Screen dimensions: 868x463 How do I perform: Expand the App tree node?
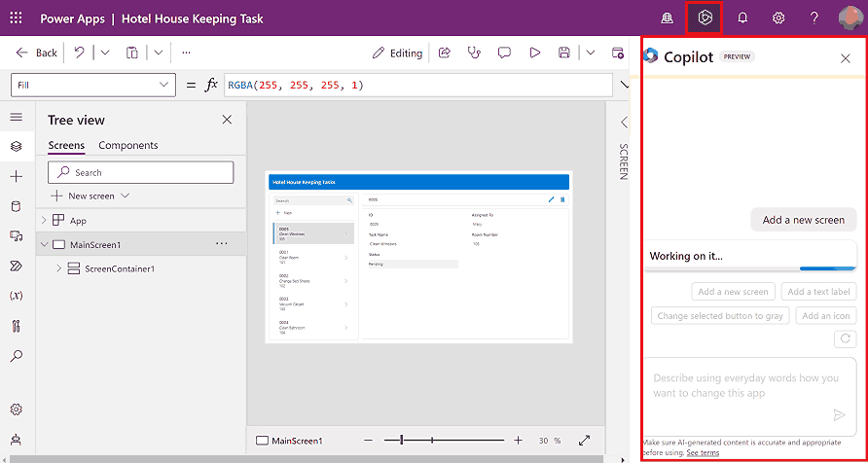[43, 221]
